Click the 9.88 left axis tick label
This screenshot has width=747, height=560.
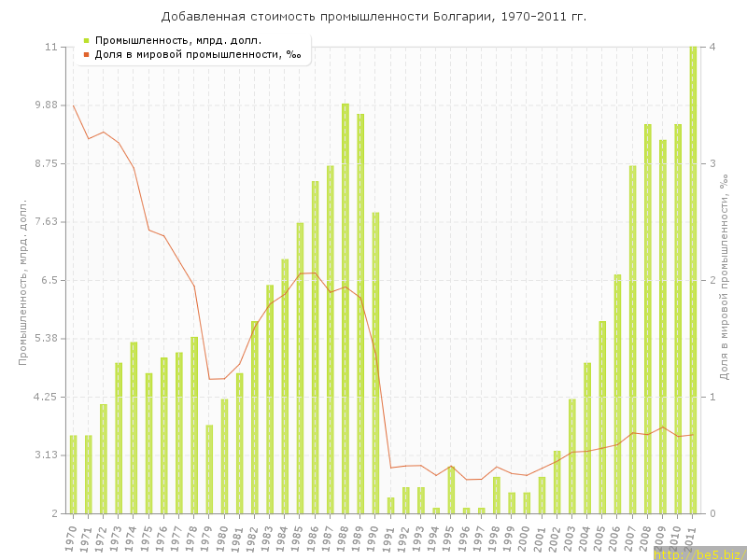pos(44,105)
